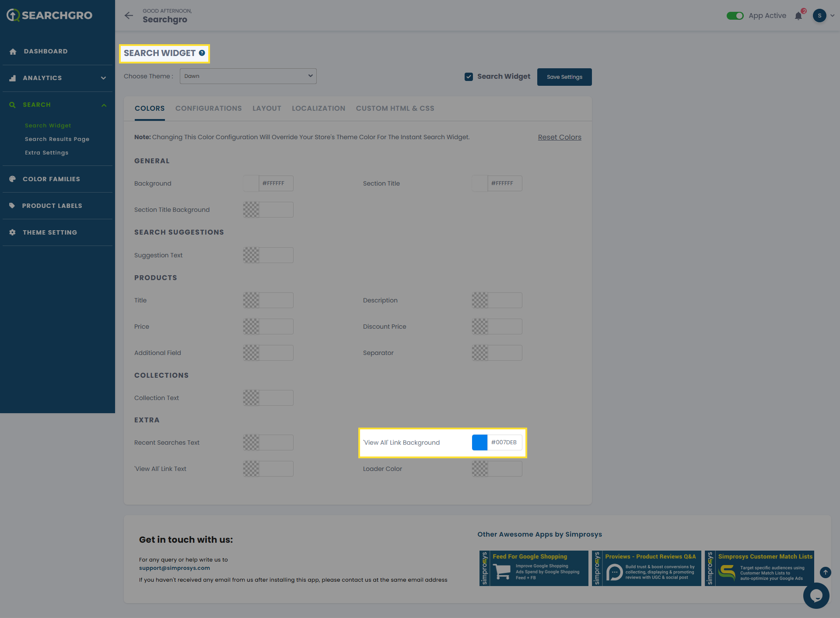840x618 pixels.
Task: Toggle the App Active switch
Action: pyautogui.click(x=735, y=16)
